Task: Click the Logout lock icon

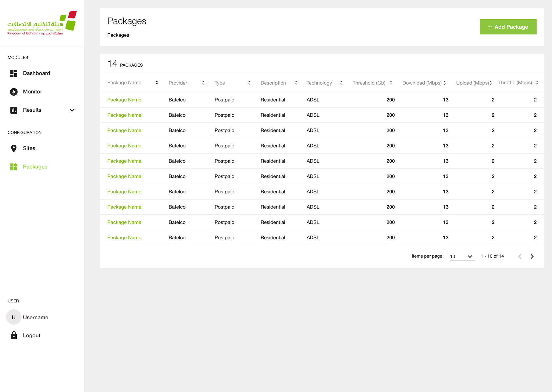Action: click(14, 335)
